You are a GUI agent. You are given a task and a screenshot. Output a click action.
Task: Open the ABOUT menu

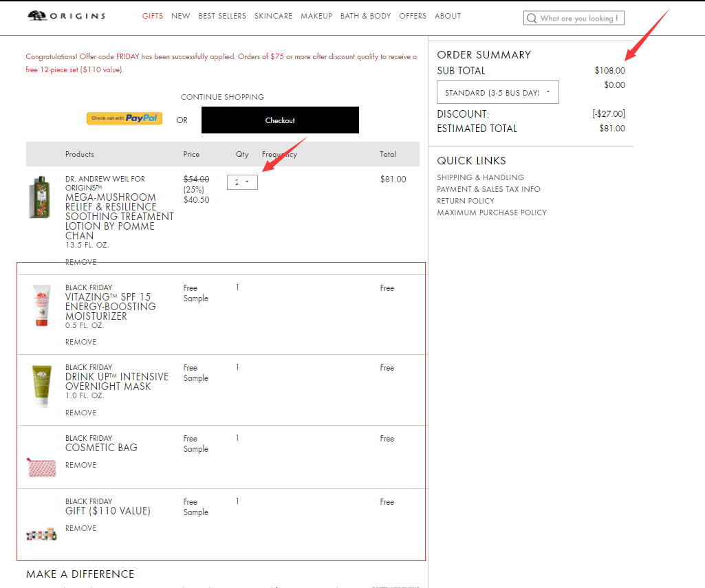click(x=447, y=16)
